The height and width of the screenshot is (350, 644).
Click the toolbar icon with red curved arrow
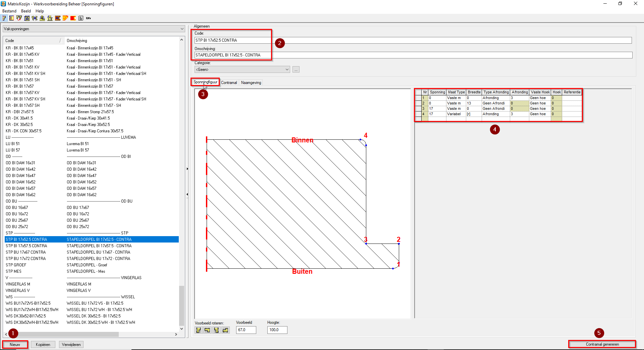19,18
